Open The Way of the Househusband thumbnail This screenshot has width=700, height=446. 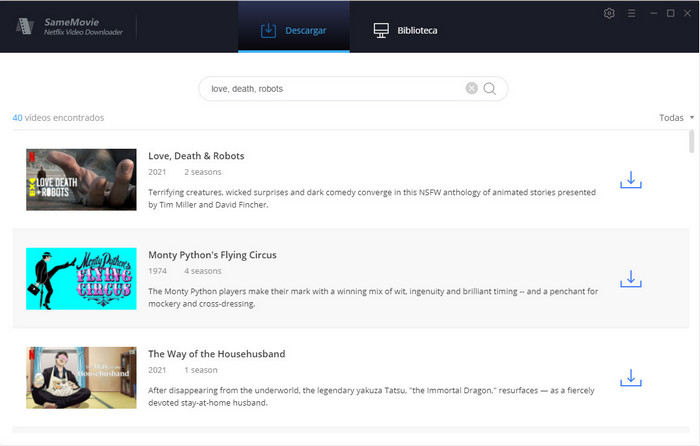click(x=81, y=378)
